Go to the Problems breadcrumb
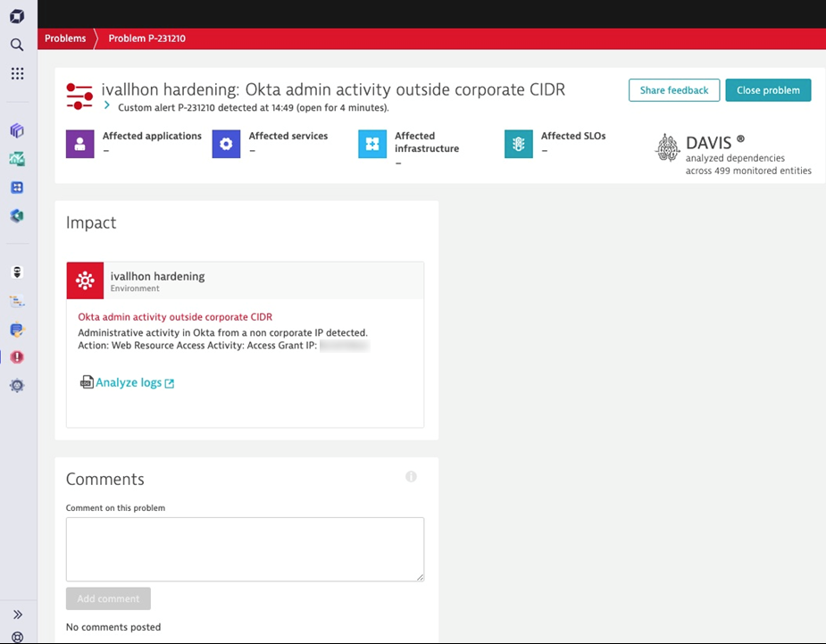This screenshot has width=826, height=644. pyautogui.click(x=65, y=38)
